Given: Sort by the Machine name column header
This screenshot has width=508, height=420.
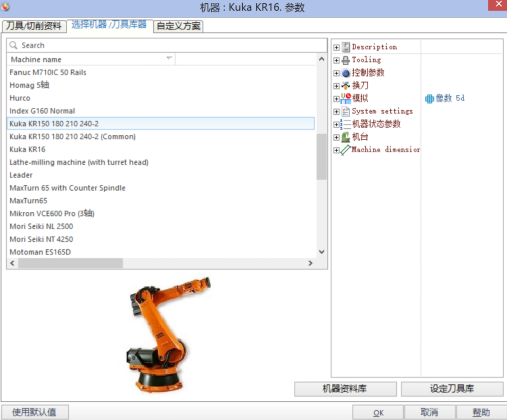Looking at the screenshot, I should click(x=91, y=60).
